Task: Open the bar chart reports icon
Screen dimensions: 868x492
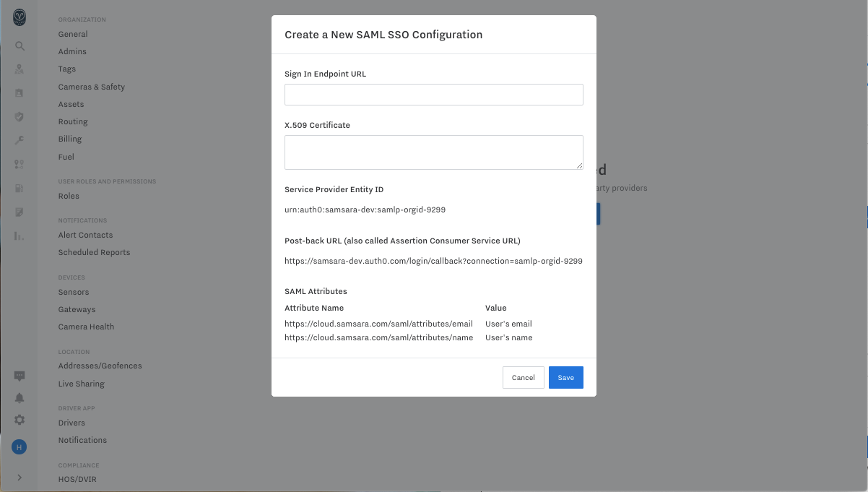Action: click(19, 236)
